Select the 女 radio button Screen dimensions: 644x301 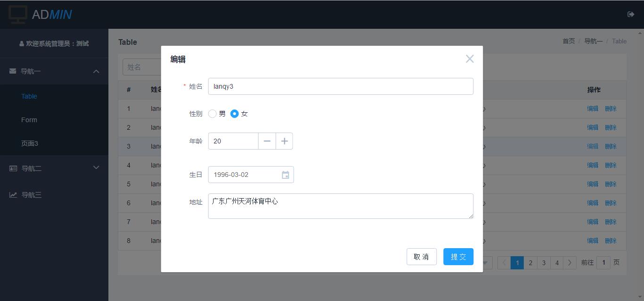click(x=234, y=114)
